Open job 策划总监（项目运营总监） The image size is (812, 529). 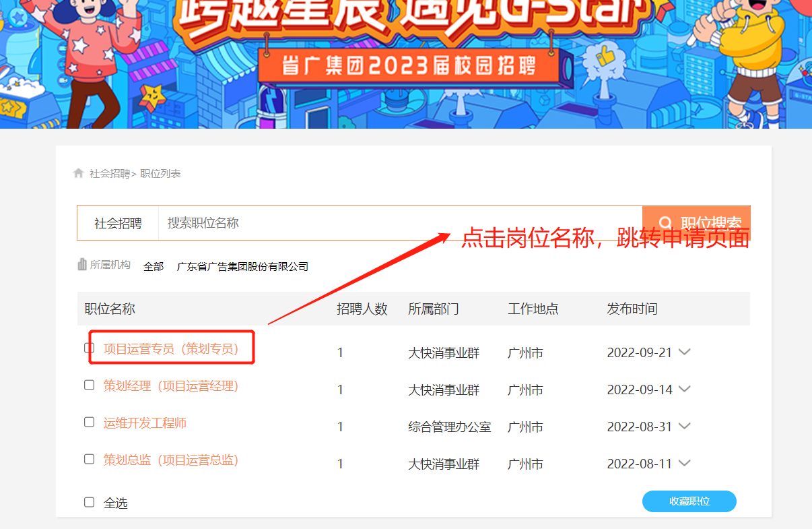171,460
